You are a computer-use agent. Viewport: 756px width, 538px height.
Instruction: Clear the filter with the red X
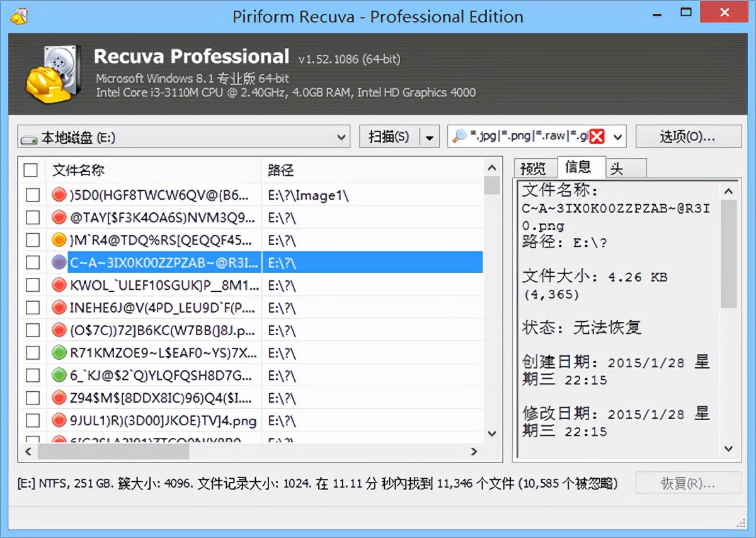[x=597, y=137]
